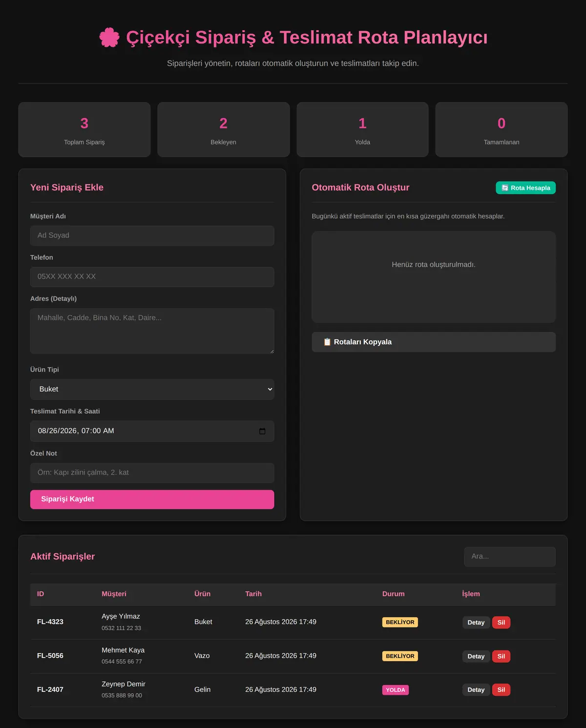Click the Vazo product cell

[202, 656]
